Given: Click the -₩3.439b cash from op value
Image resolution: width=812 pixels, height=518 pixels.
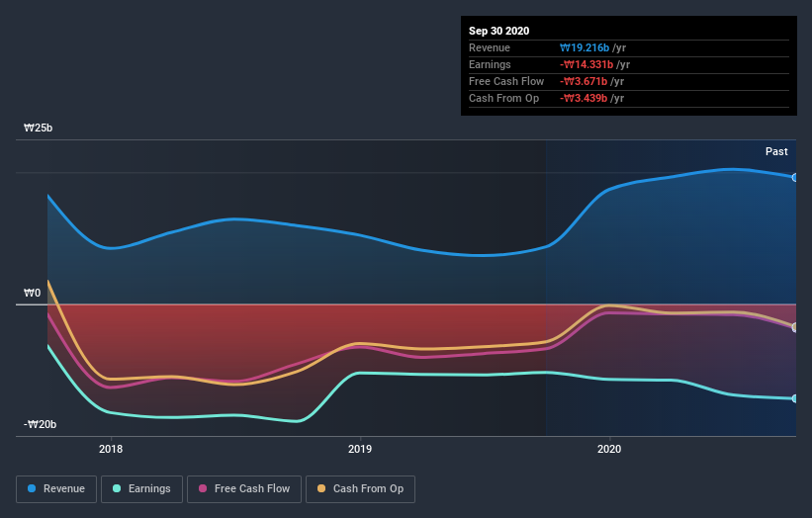Looking at the screenshot, I should click(x=584, y=98).
